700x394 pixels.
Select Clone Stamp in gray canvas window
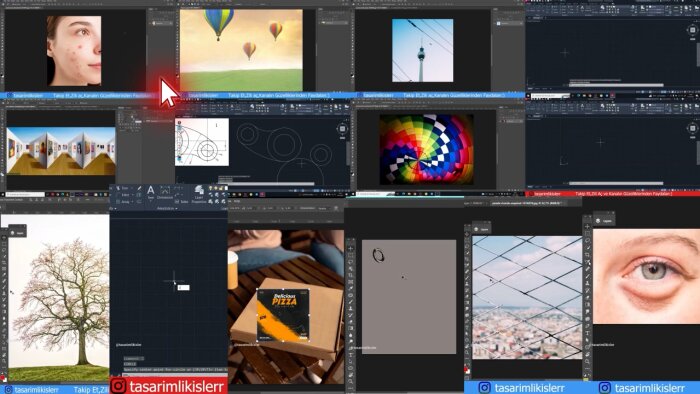350,308
